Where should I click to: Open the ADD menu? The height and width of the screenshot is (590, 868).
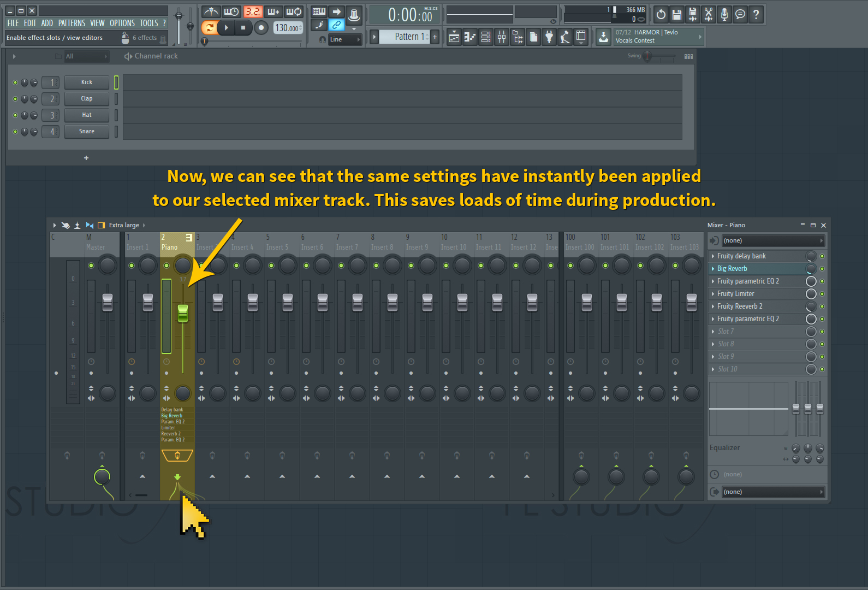(47, 23)
